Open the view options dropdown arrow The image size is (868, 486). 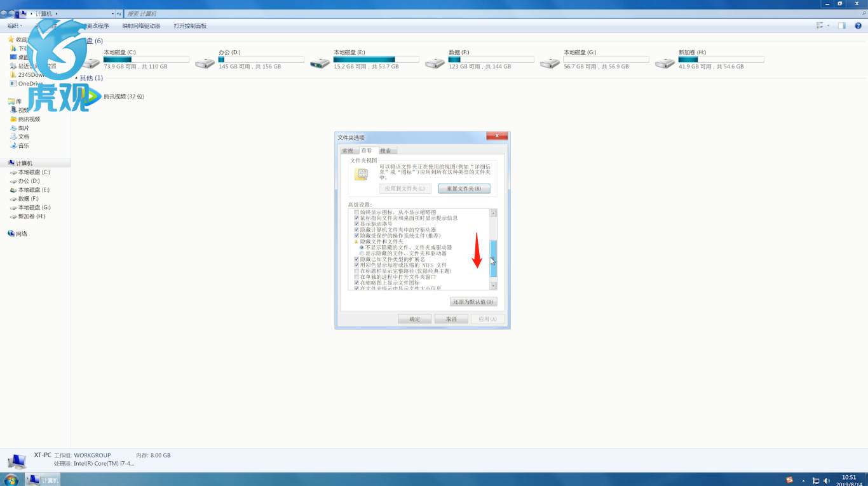pyautogui.click(x=828, y=26)
